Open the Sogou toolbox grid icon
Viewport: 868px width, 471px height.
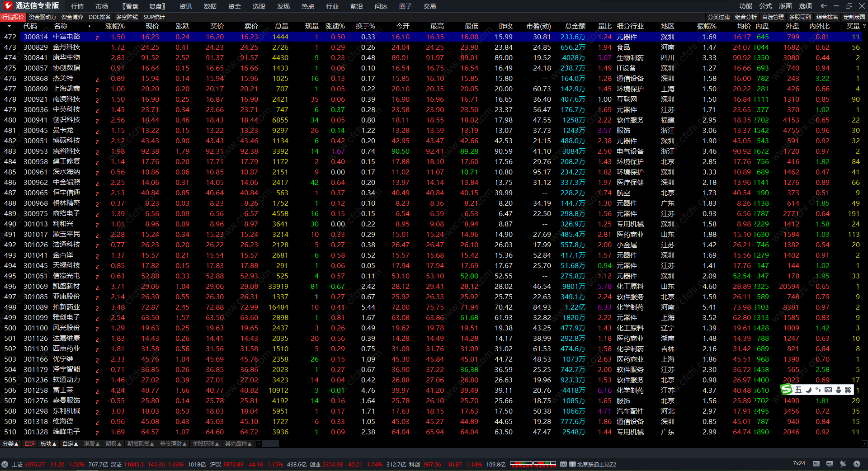(848, 390)
